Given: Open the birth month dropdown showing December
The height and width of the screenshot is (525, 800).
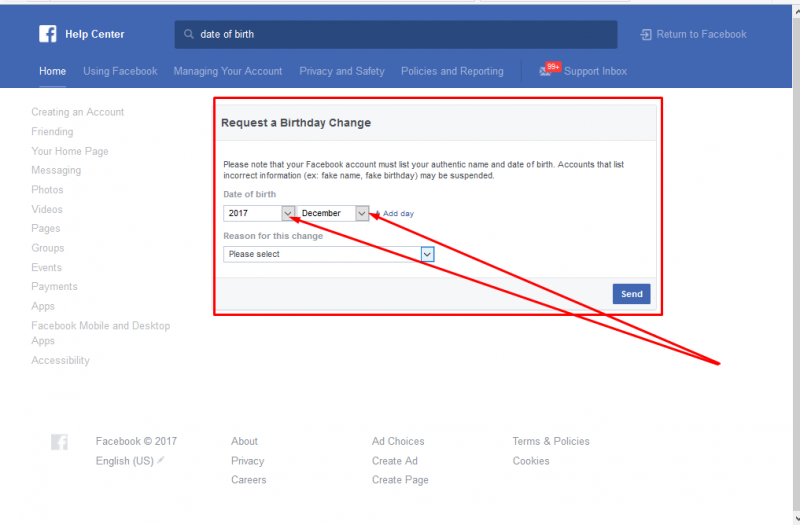Looking at the screenshot, I should tap(333, 213).
